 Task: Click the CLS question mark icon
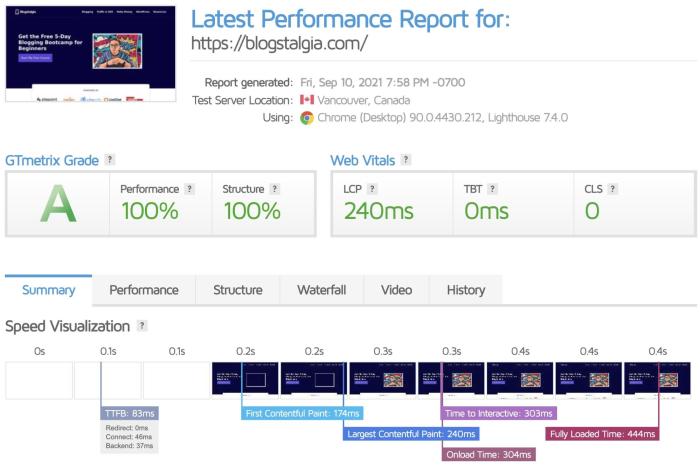[x=612, y=189]
